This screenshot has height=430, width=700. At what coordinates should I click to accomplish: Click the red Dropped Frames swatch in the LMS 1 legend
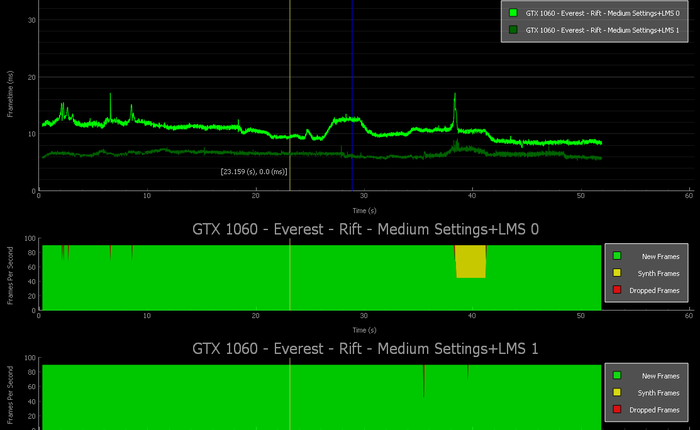[617, 409]
